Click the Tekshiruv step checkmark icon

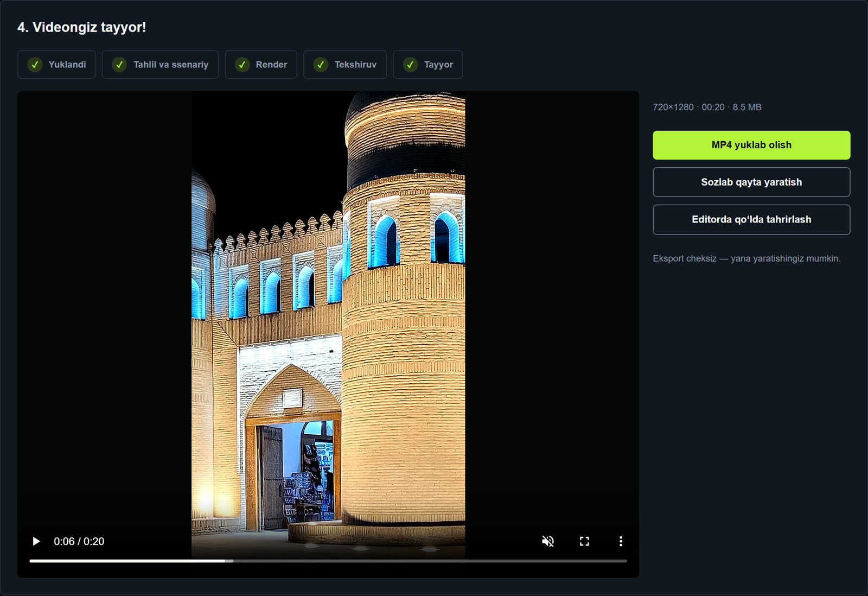tap(321, 65)
